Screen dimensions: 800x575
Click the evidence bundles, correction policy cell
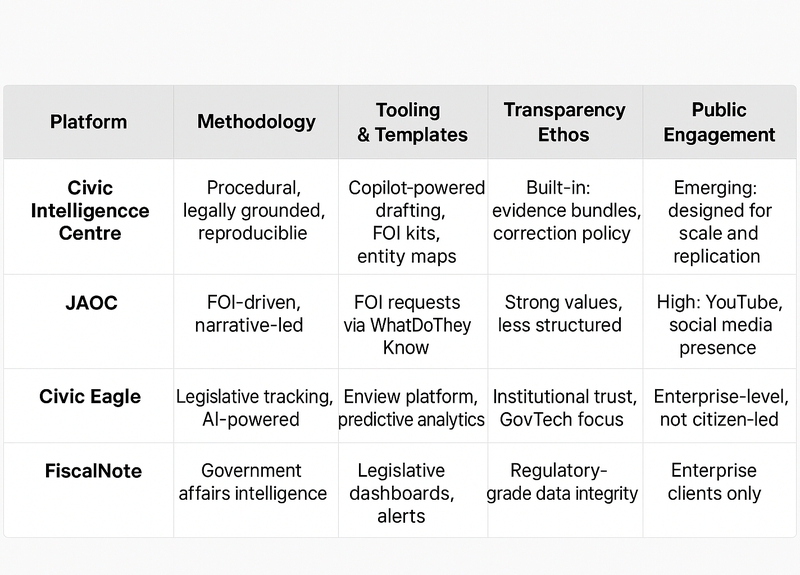564,211
